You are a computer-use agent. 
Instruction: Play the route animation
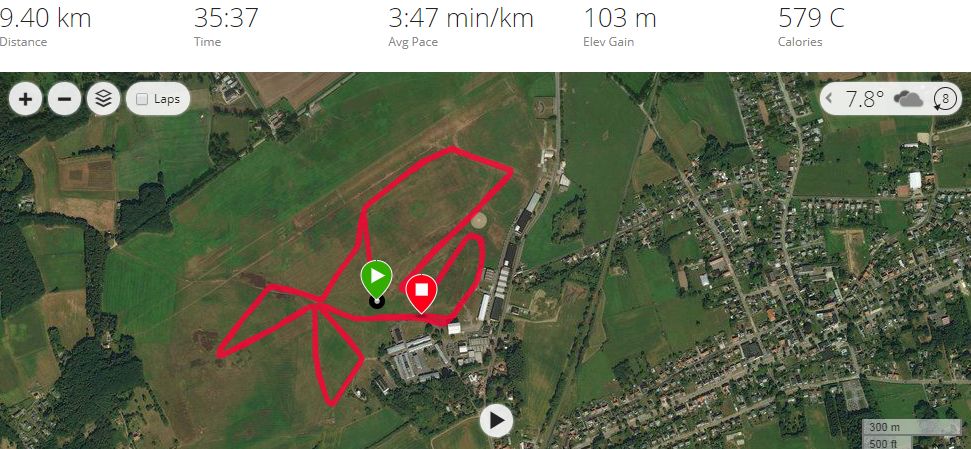pyautogui.click(x=496, y=421)
